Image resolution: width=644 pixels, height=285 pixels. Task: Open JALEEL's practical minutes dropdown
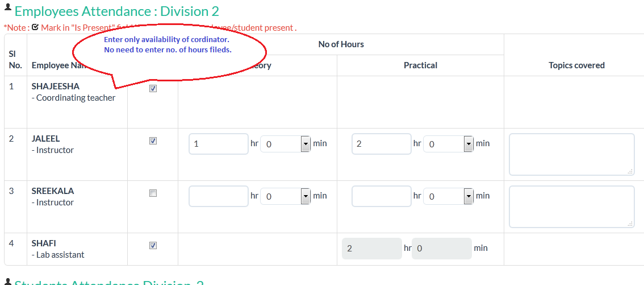[x=469, y=144]
